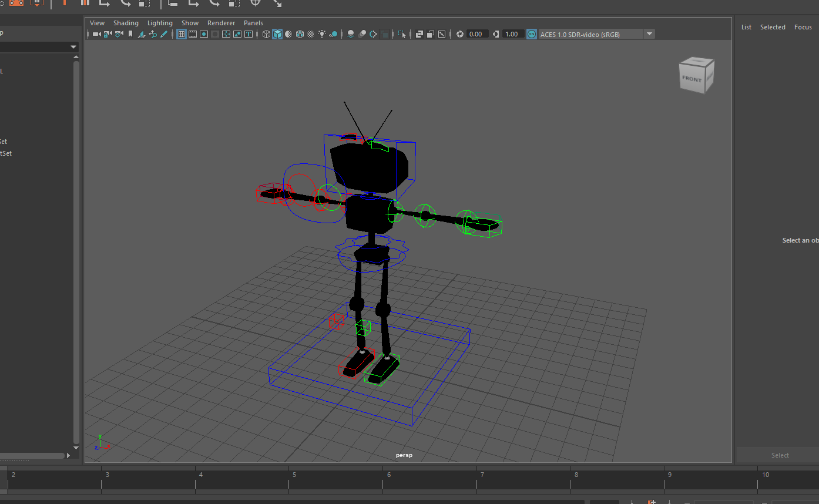819x504 pixels.
Task: Open the Panels menu
Action: 253,23
